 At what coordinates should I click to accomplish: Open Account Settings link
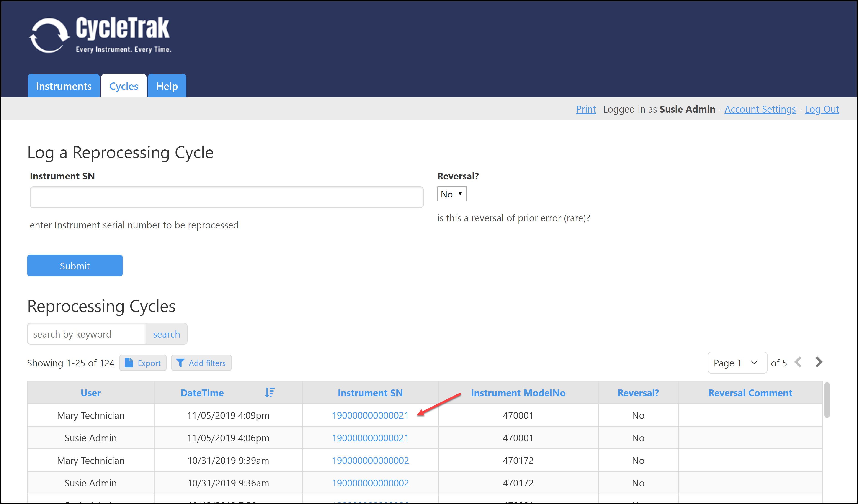[760, 109]
